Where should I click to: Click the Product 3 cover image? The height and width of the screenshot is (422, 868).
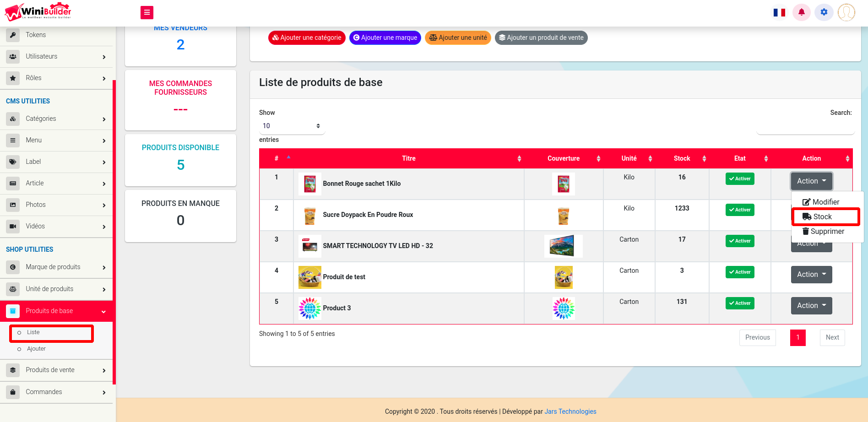tap(564, 308)
